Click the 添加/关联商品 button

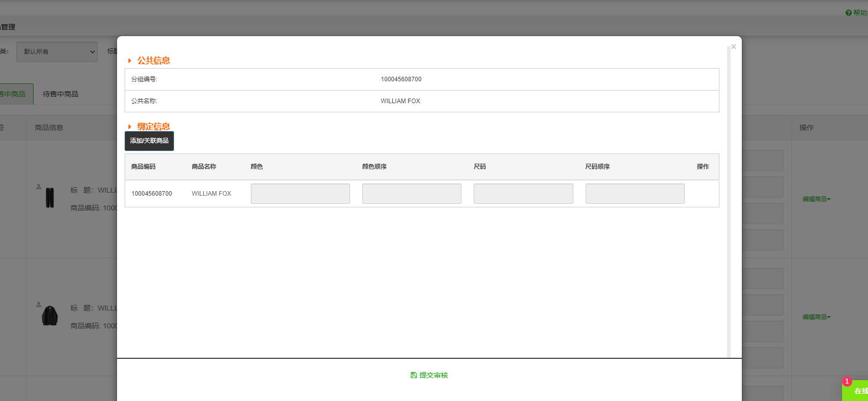149,141
